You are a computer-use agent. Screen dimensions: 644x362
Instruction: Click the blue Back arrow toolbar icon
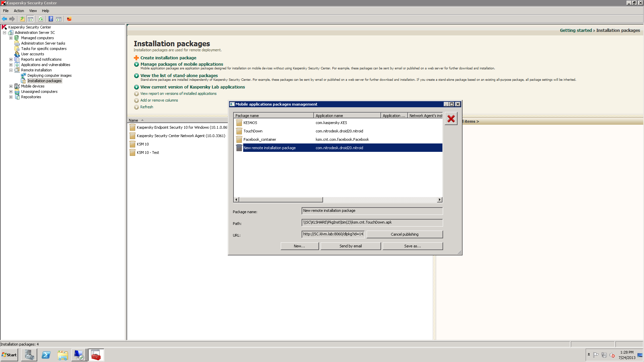tap(4, 19)
